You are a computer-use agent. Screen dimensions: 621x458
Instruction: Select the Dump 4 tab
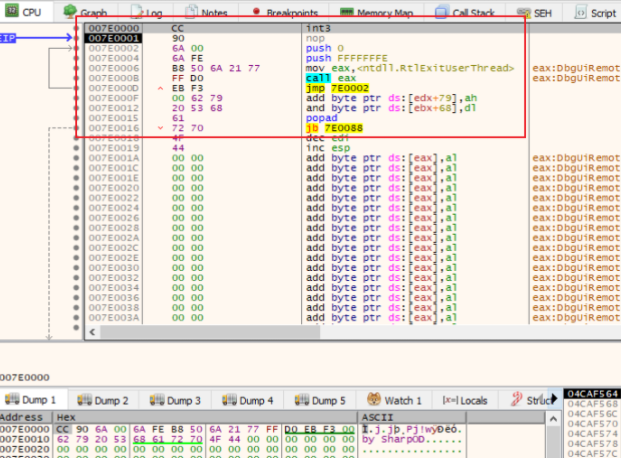pyautogui.click(x=248, y=400)
